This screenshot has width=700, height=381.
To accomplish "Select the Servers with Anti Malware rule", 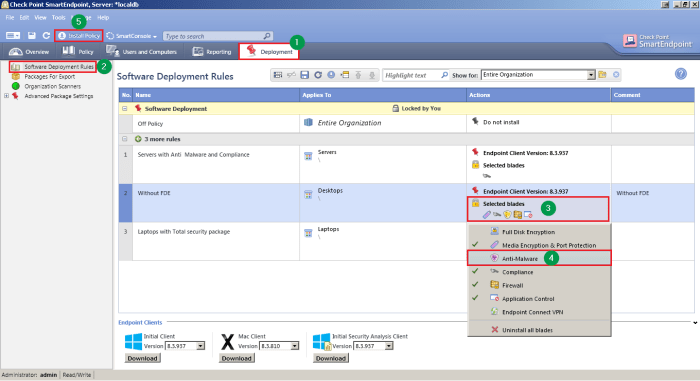I will tap(193, 155).
